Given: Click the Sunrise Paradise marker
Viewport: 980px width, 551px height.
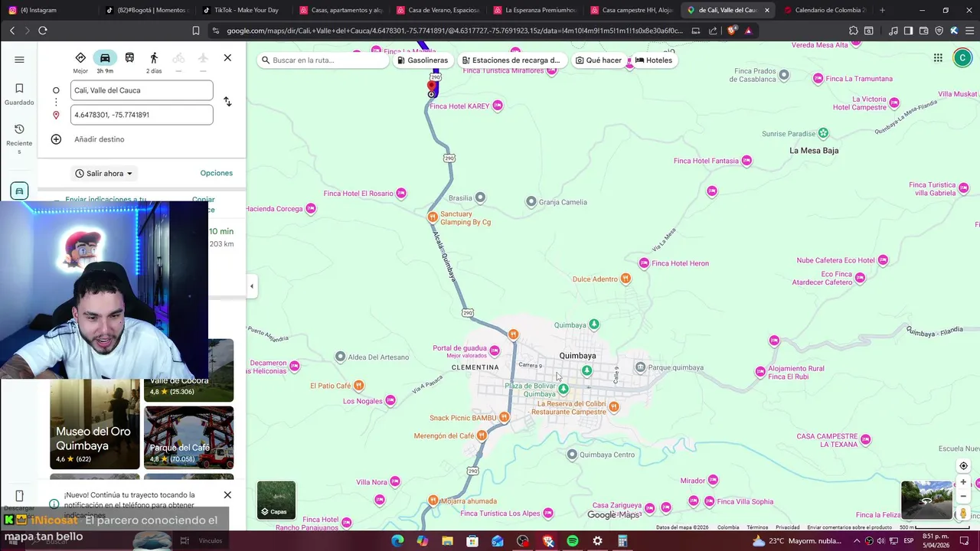Looking at the screenshot, I should (823, 133).
